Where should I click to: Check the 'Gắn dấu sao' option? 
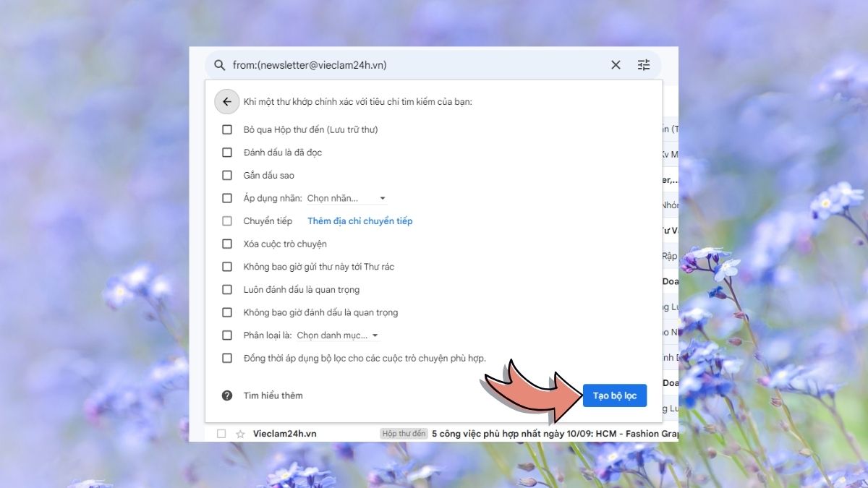[227, 176]
